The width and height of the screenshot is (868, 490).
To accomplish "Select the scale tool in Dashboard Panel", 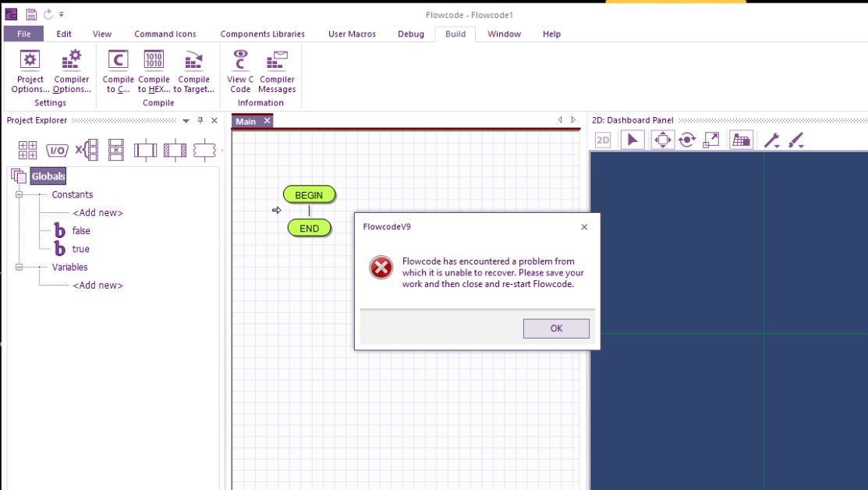I will (x=710, y=140).
